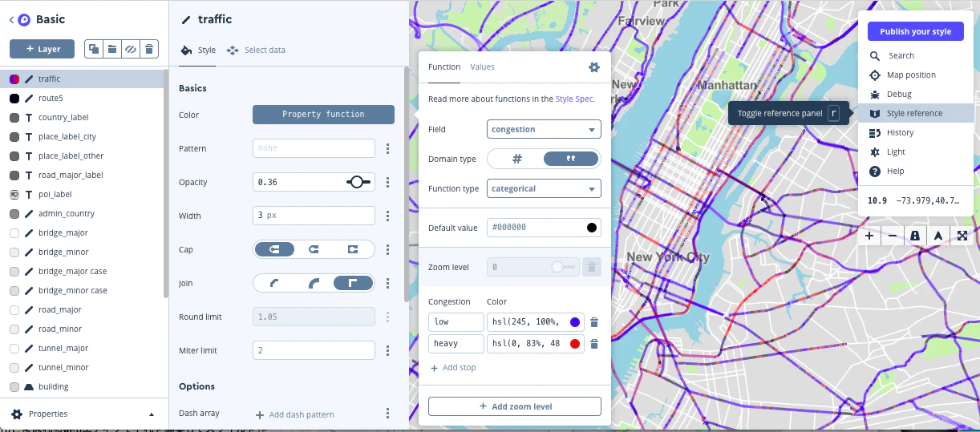Click the building layer polygon icon
The height and width of the screenshot is (432, 980).
click(29, 387)
